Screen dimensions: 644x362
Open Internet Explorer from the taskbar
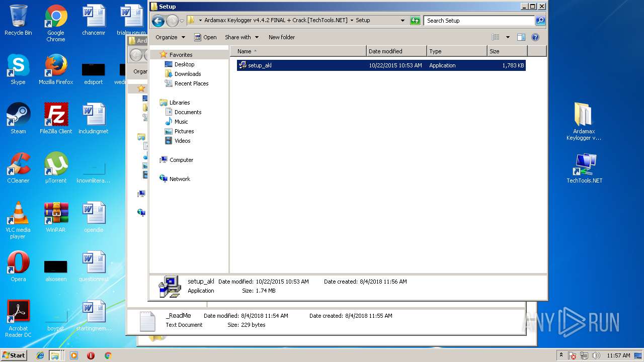pyautogui.click(x=40, y=355)
